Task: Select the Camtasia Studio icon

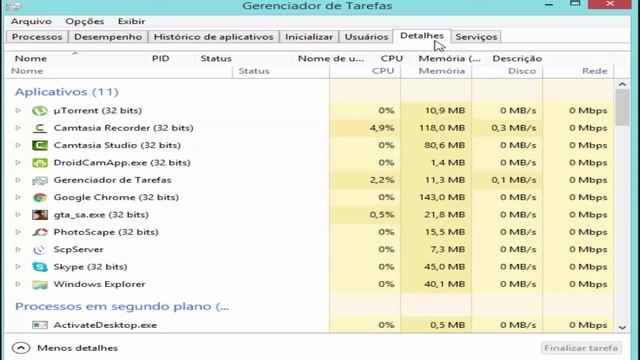Action: point(40,145)
